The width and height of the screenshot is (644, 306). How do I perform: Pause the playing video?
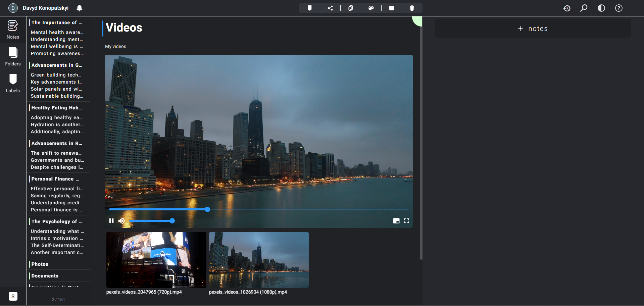point(111,221)
